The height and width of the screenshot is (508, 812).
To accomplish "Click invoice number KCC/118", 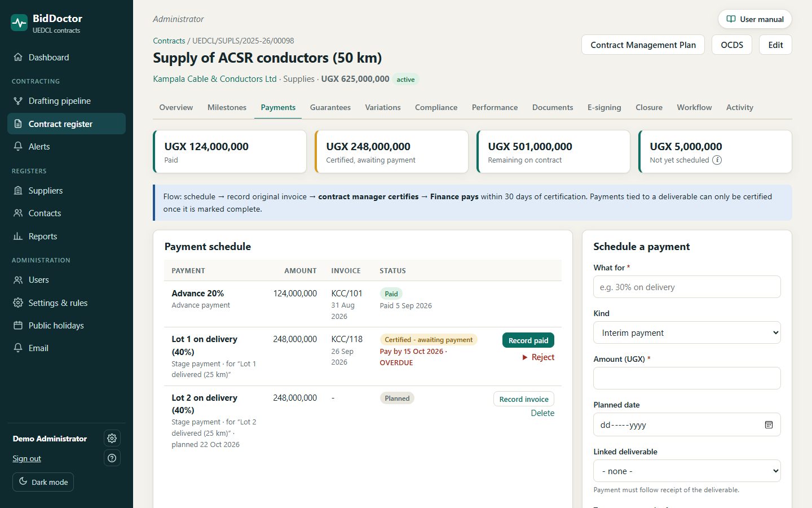I will click(347, 339).
